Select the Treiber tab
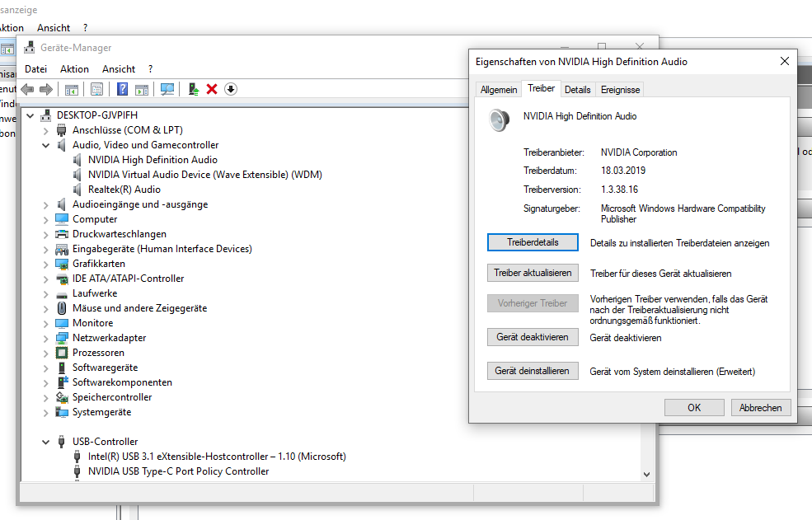The width and height of the screenshot is (812, 520). [541, 88]
